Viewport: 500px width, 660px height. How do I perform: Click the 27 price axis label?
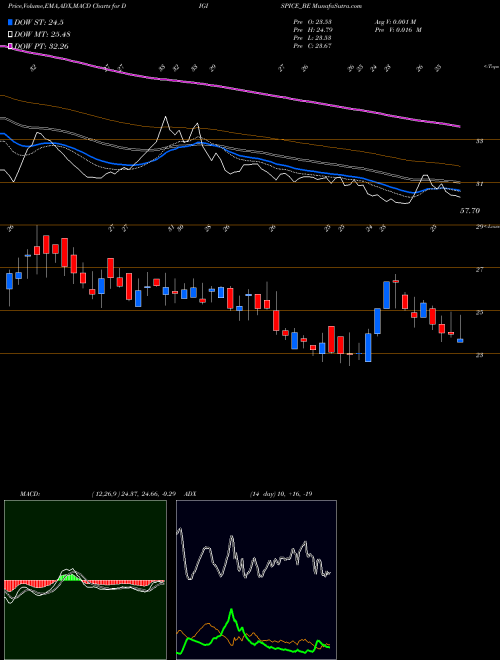point(479,269)
